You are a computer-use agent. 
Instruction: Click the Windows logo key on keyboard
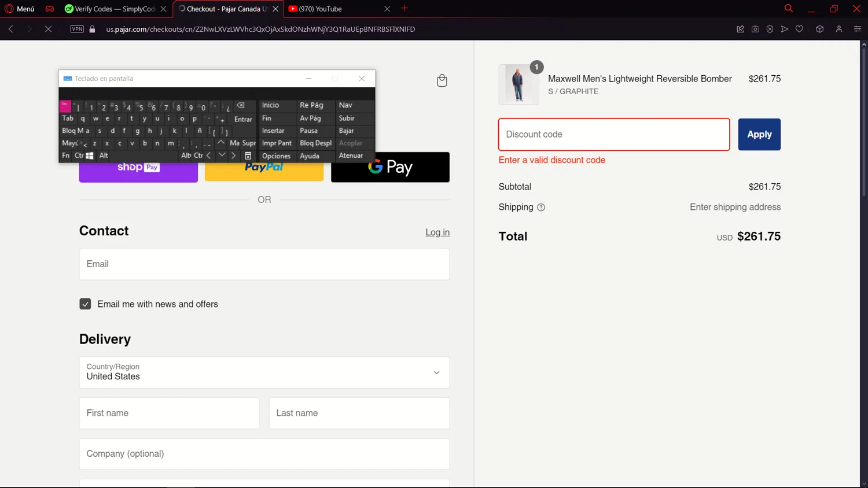click(90, 156)
